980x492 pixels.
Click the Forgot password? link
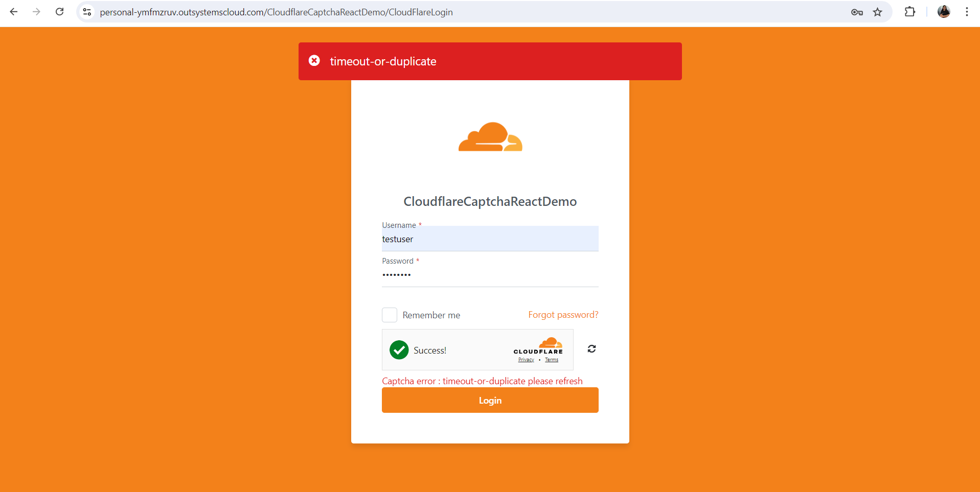(563, 315)
